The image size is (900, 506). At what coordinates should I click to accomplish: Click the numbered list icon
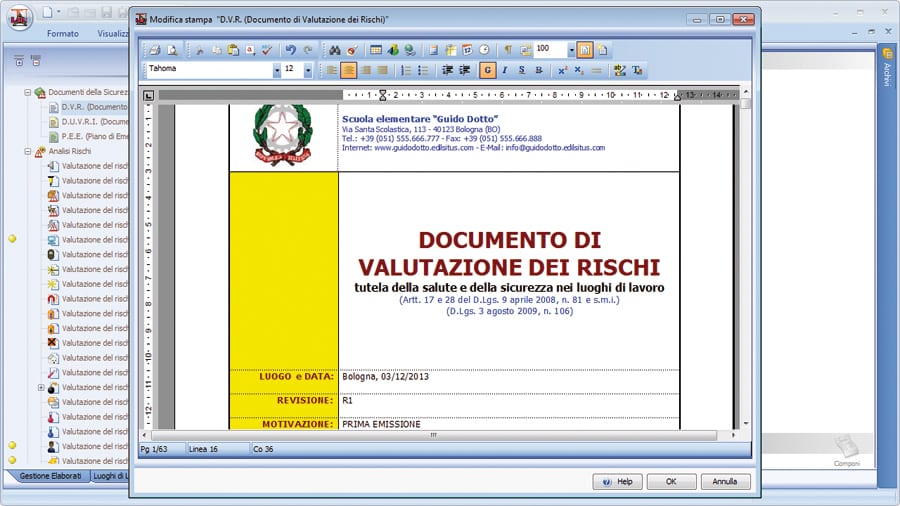[x=406, y=71]
